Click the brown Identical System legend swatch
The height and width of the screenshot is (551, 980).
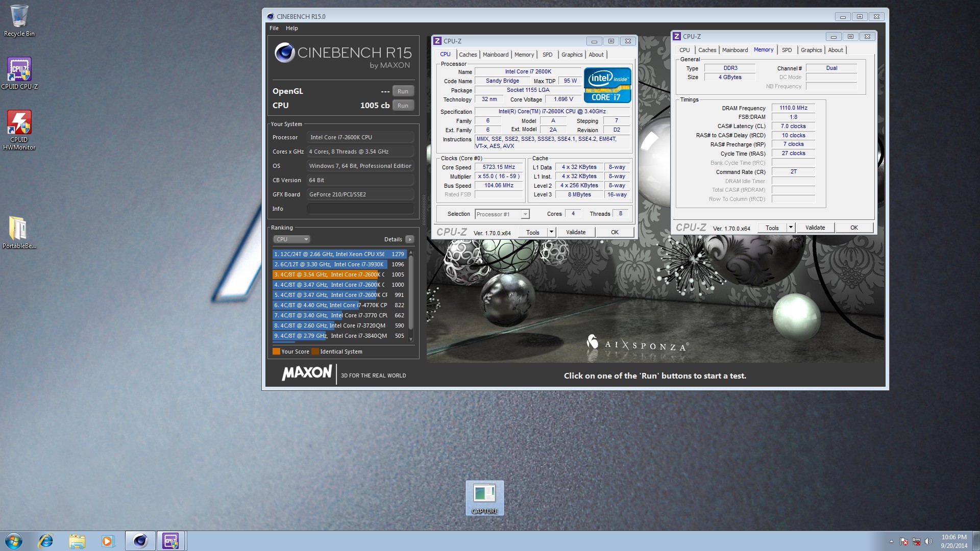click(x=315, y=352)
